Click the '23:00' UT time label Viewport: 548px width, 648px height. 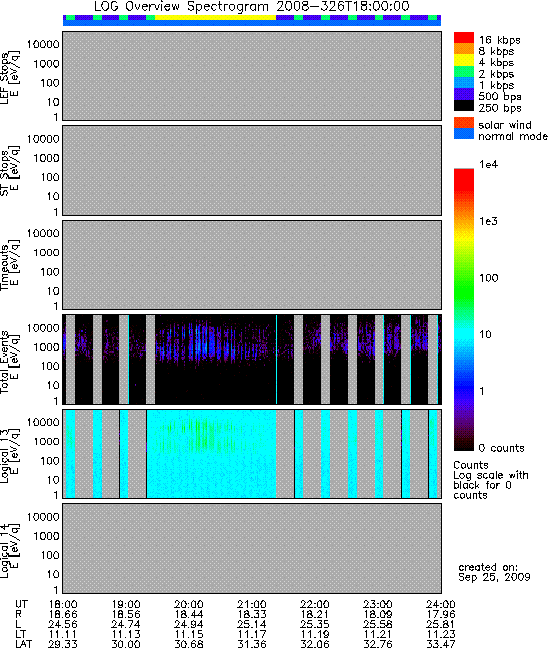[x=377, y=605]
